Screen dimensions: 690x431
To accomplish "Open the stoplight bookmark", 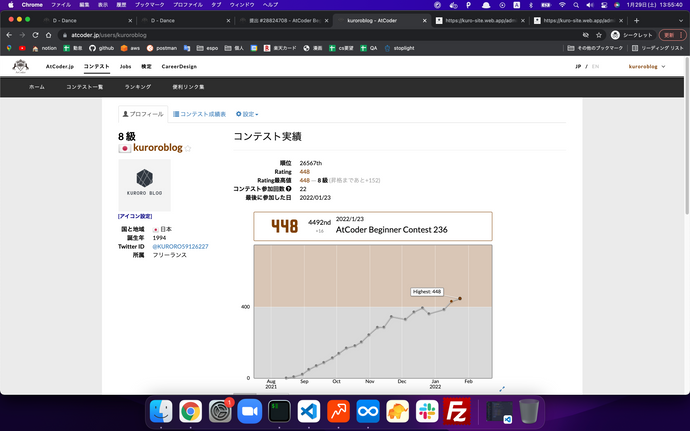I will pyautogui.click(x=399, y=48).
